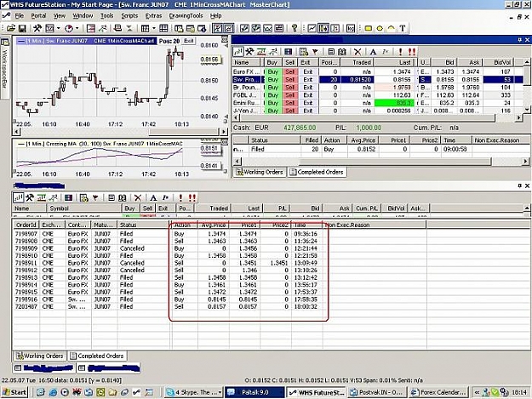
Task: Click the help question mark toolbar icon
Action: (295, 28)
